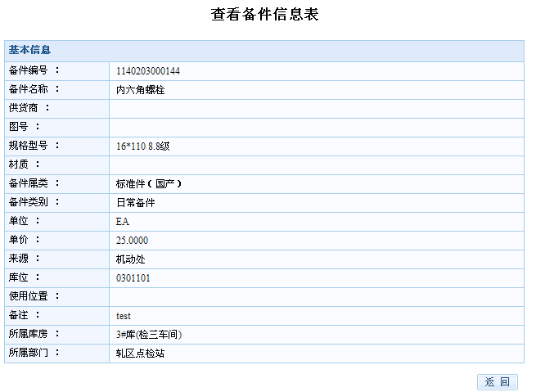Click the 单位 label

point(19,220)
